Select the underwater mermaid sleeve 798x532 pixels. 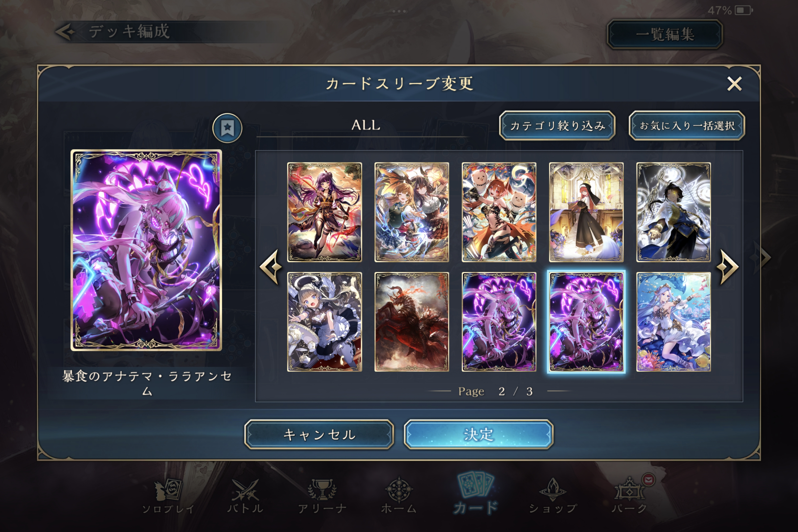[673, 322]
